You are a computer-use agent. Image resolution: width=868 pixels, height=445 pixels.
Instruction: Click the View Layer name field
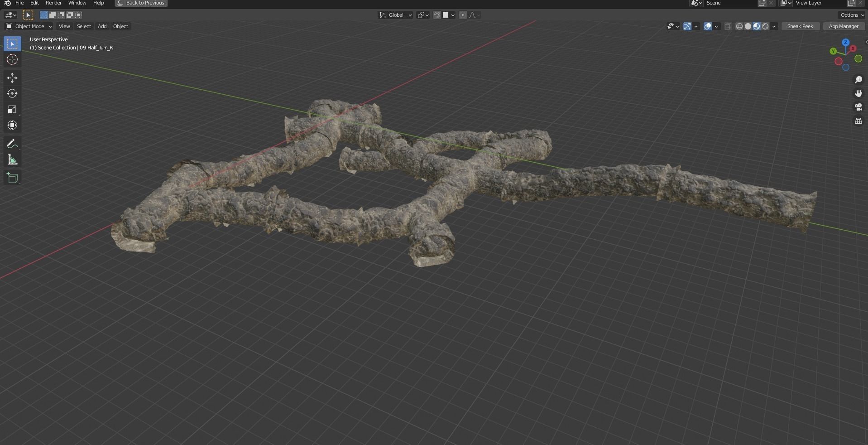point(820,3)
